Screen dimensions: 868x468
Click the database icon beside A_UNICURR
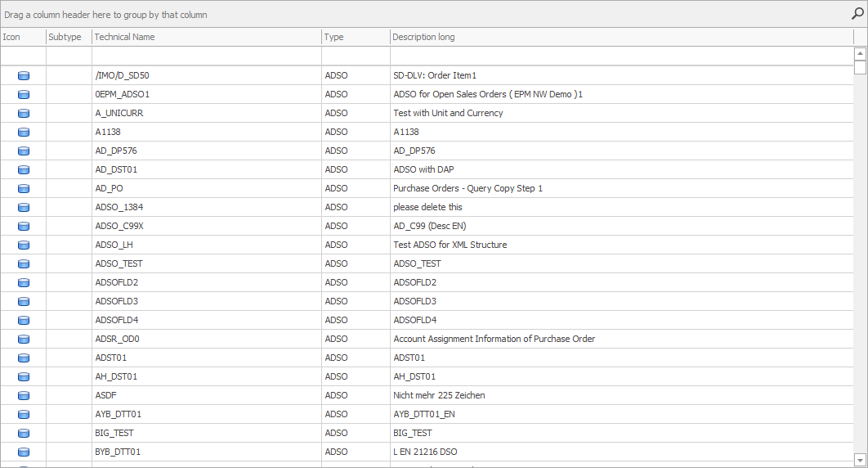[23, 114]
